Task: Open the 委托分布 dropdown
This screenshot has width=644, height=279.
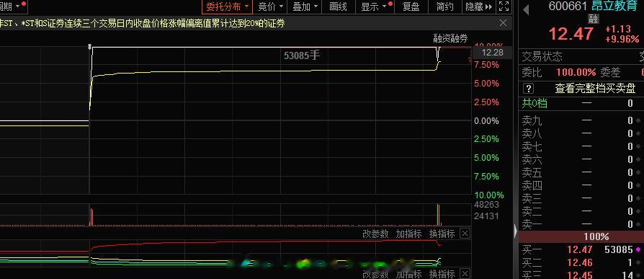Action: point(227,6)
